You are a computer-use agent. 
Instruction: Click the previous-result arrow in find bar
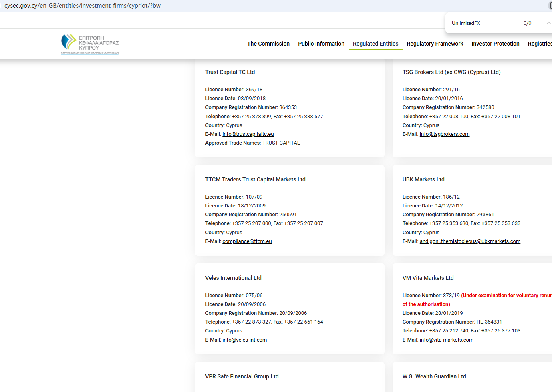pos(548,23)
